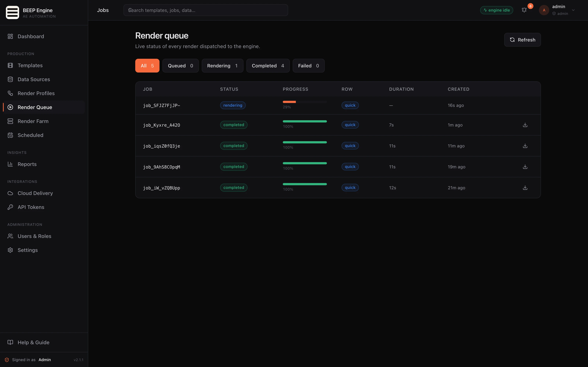Filter jobs by Failed
This screenshot has width=588, height=367.
(309, 66)
